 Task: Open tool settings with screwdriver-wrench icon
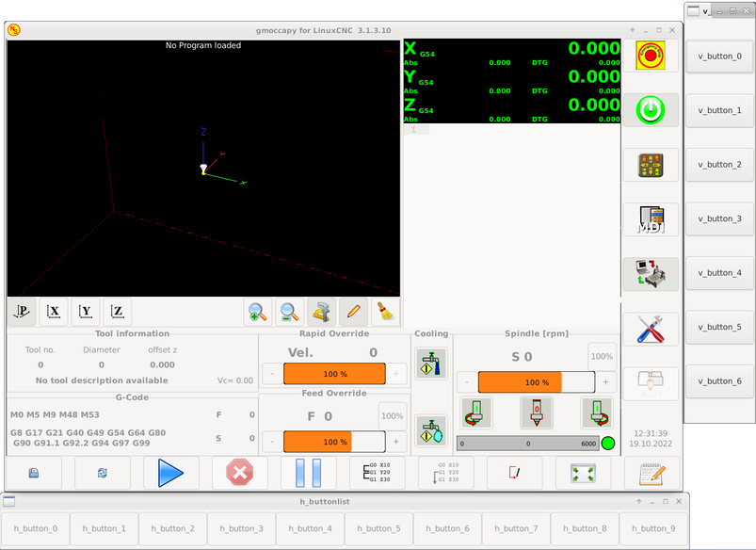click(x=651, y=327)
